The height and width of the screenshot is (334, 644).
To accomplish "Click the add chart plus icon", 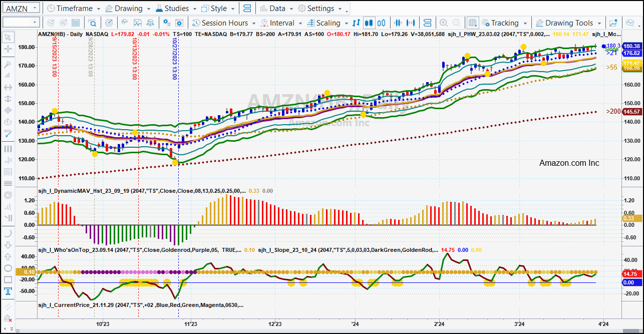I will [613, 23].
